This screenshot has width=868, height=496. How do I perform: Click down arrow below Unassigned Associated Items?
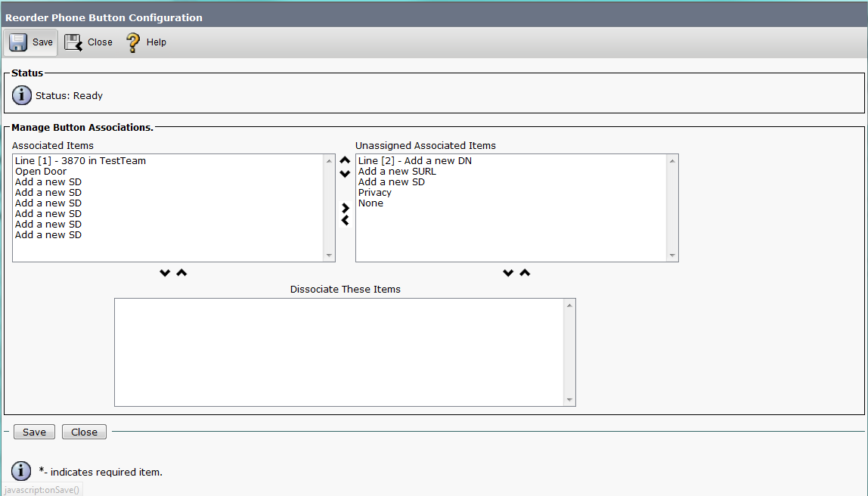(508, 273)
